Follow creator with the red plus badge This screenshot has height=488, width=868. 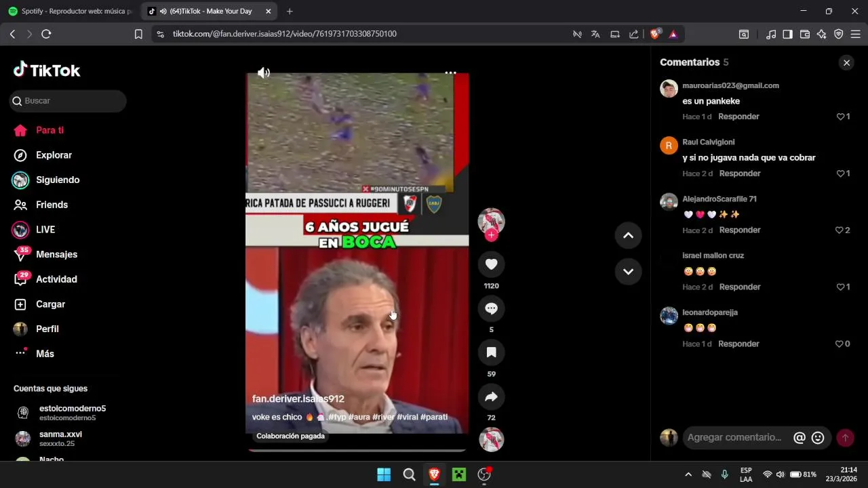pos(491,235)
